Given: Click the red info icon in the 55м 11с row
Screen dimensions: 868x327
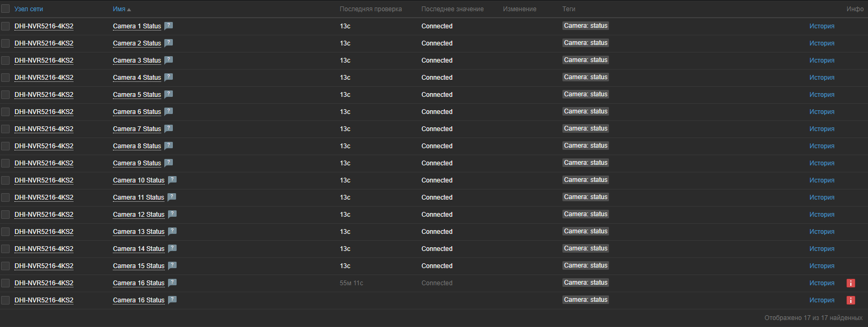Looking at the screenshot, I should (x=850, y=283).
